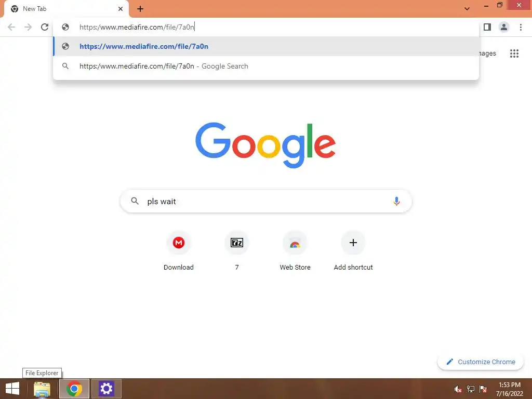The width and height of the screenshot is (532, 399).
Task: Click inside the address bar URL text
Action: (x=137, y=27)
